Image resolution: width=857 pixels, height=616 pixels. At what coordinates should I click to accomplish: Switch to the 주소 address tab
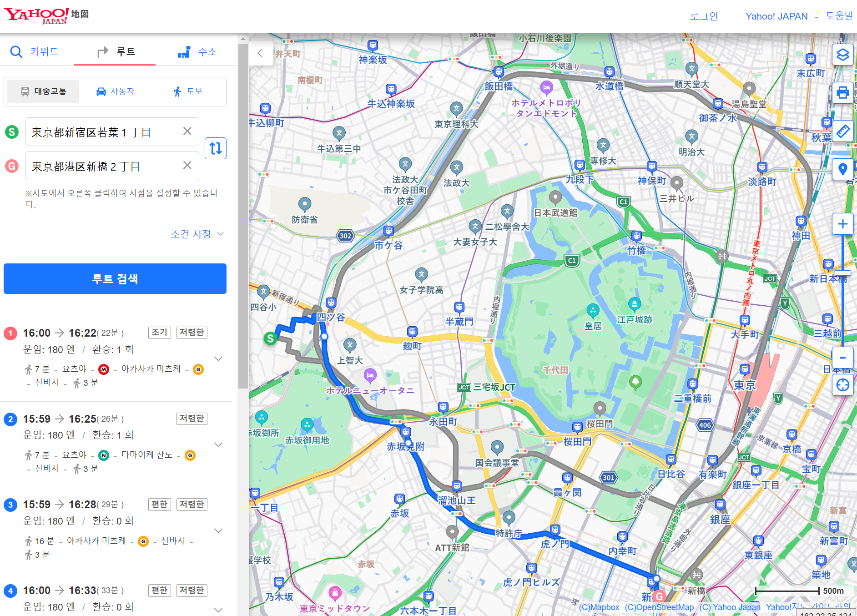point(197,52)
